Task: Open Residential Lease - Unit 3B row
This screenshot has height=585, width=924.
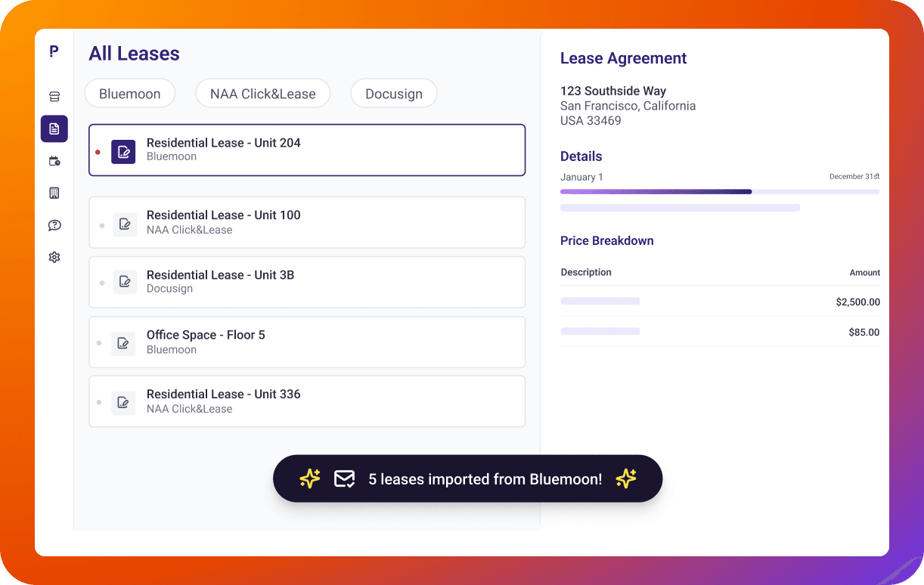Action: point(307,282)
